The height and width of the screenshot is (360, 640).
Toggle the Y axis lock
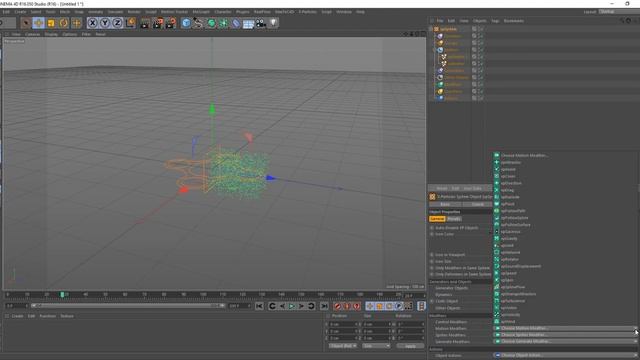[x=105, y=23]
